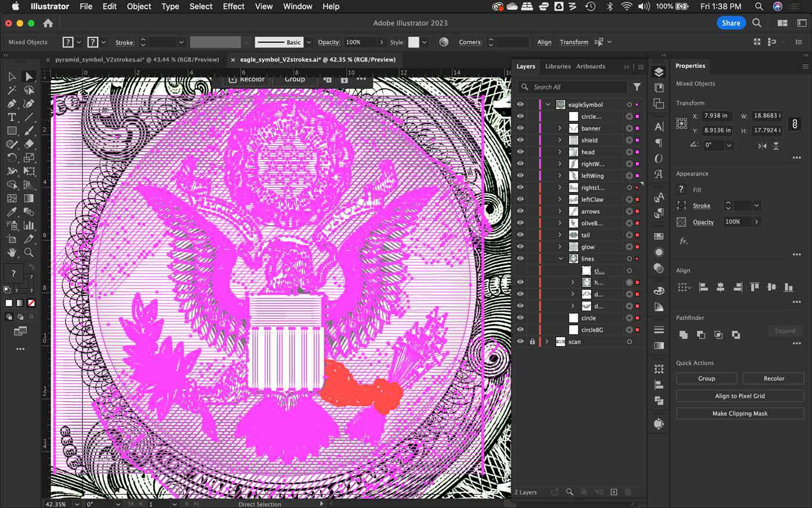Click the search icon next to Share
The width and height of the screenshot is (812, 508).
point(757,23)
